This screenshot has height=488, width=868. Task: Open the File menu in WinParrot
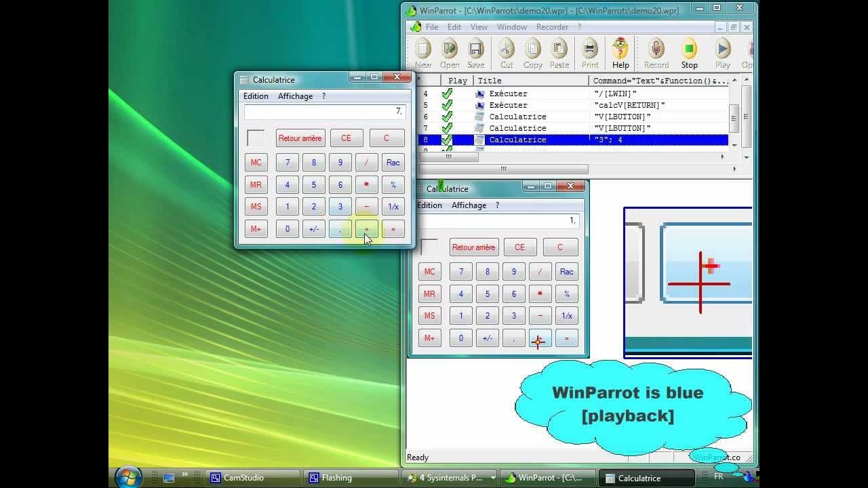pos(432,27)
